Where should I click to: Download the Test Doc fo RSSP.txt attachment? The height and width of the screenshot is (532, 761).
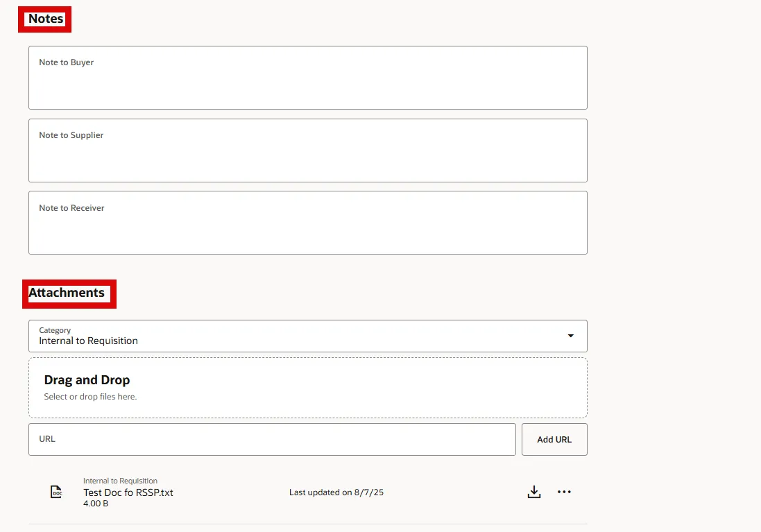533,492
